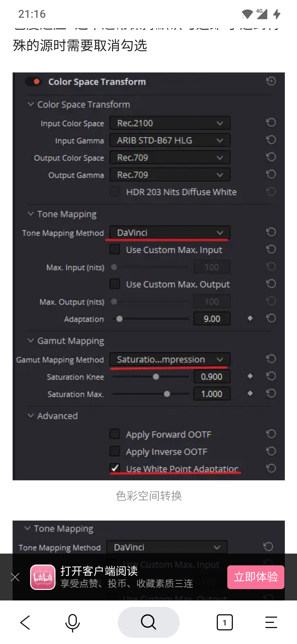This screenshot has height=644, width=297.
Task: Click Max. Output nits value field
Action: (x=212, y=302)
